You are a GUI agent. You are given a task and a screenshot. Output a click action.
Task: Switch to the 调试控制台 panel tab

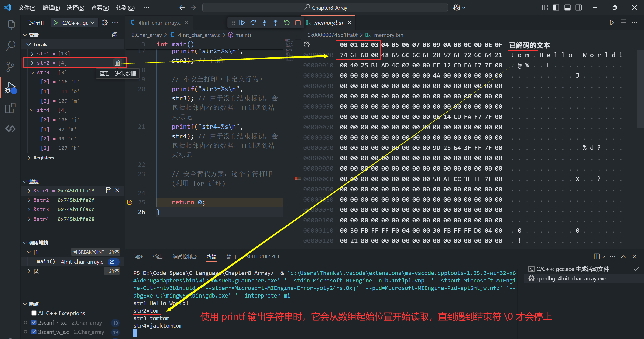tap(184, 257)
